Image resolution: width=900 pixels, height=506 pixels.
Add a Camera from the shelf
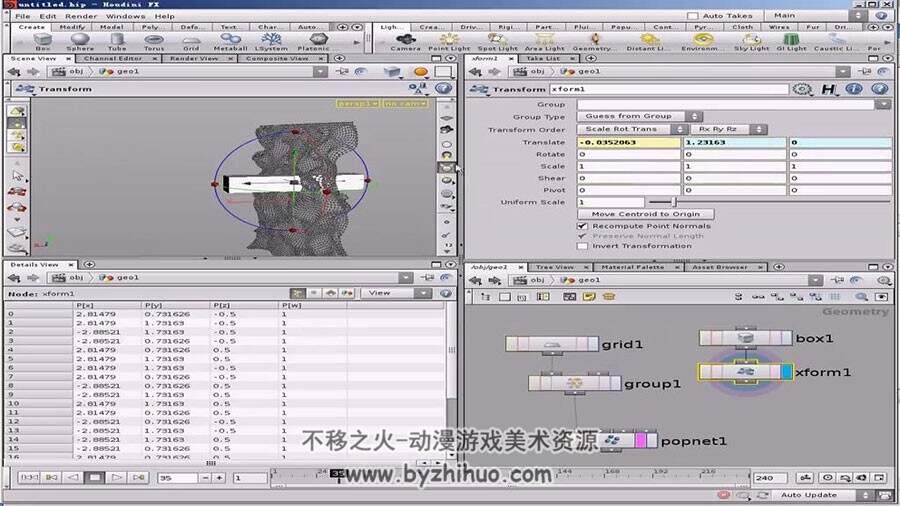click(406, 41)
